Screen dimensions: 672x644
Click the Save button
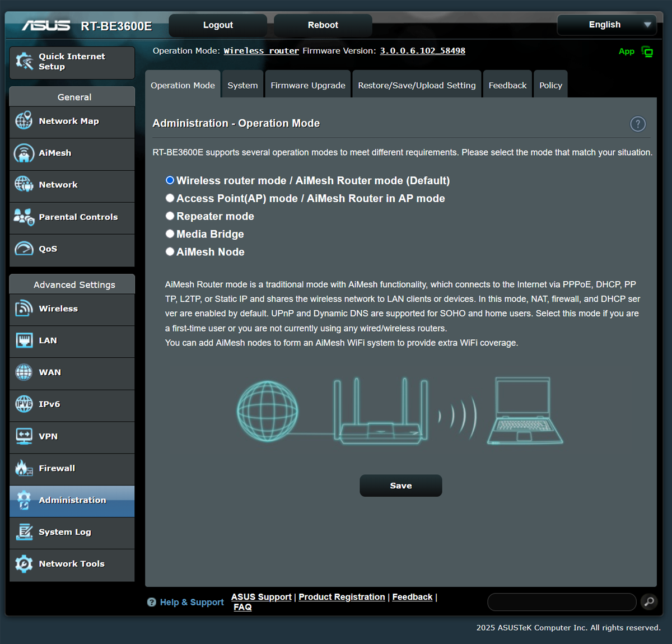tap(401, 486)
